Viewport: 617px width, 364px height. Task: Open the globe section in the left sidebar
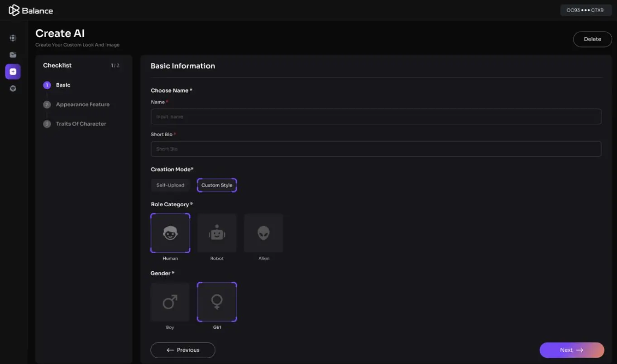coord(13,38)
